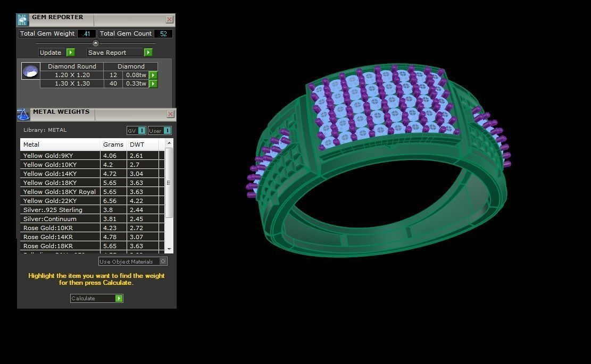Screen dimensions: 591x364
Task: Click the 1.30 X 1.30 size cell
Action: (x=72, y=83)
